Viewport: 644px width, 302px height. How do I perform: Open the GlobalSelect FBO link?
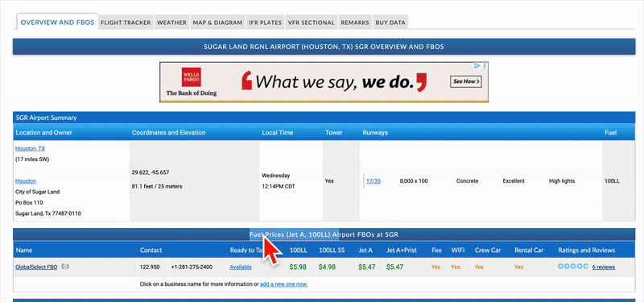tap(36, 267)
